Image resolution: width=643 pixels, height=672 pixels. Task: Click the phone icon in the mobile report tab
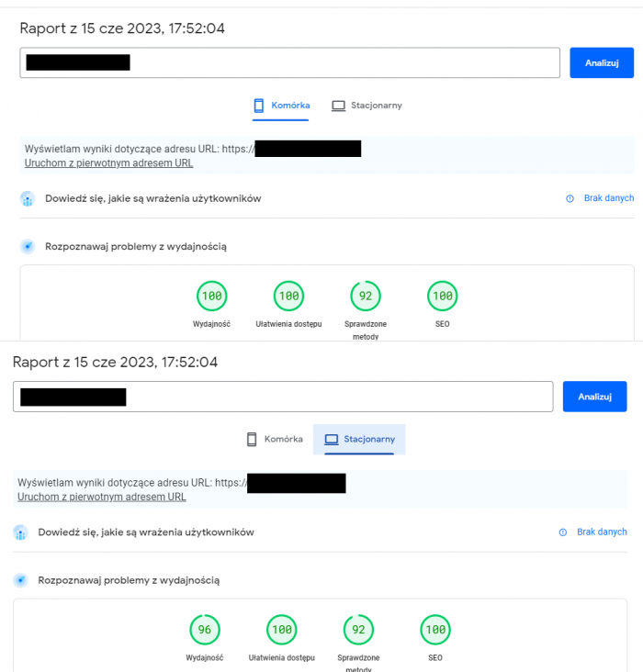tap(259, 106)
